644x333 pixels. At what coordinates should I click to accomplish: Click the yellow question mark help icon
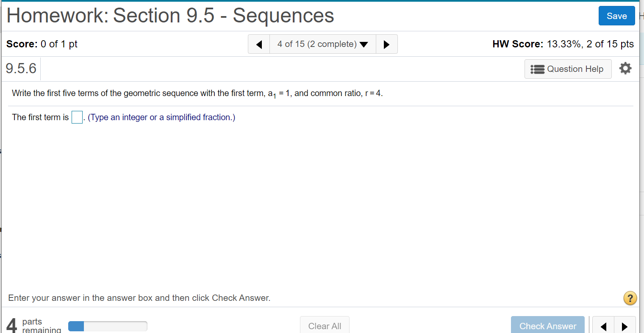[630, 298]
